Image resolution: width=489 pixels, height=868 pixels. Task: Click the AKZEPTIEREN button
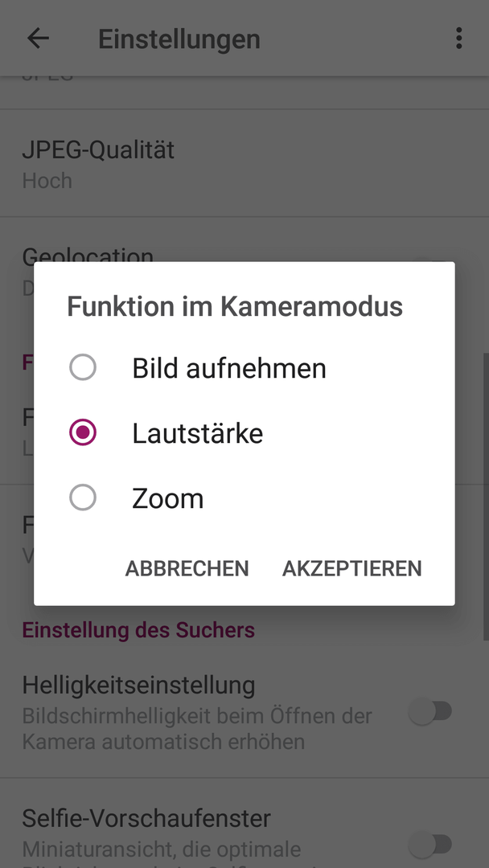[x=352, y=568]
